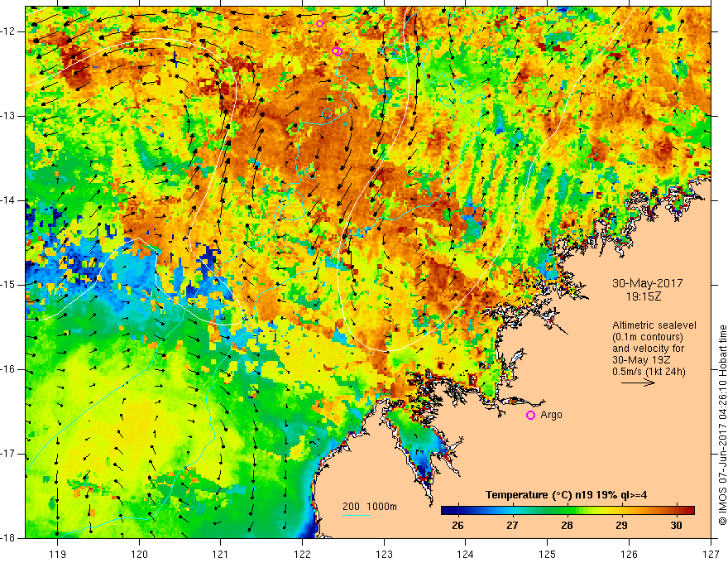Click the 0.5m/s velocity reference arrow

coord(639,383)
